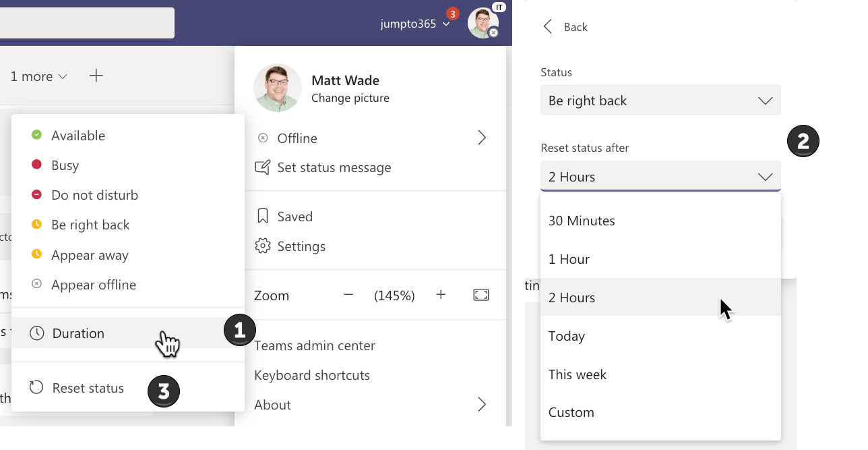Click the red Busy status dot
This screenshot has width=868, height=450.
[x=36, y=165]
